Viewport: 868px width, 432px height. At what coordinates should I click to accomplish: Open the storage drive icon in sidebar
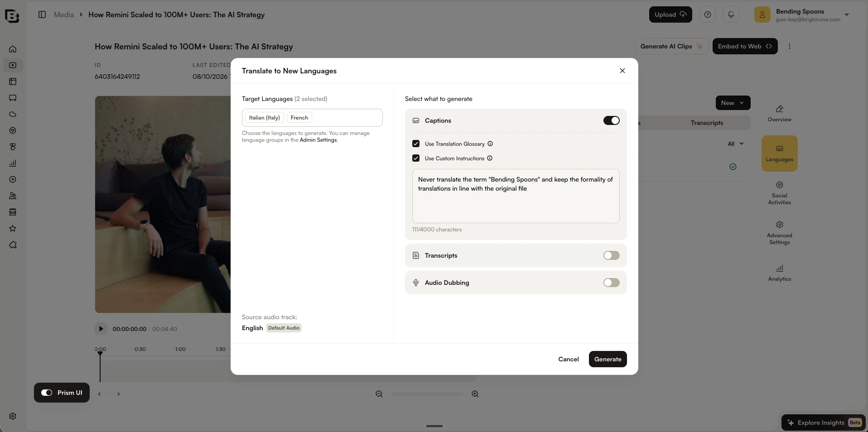(x=13, y=212)
